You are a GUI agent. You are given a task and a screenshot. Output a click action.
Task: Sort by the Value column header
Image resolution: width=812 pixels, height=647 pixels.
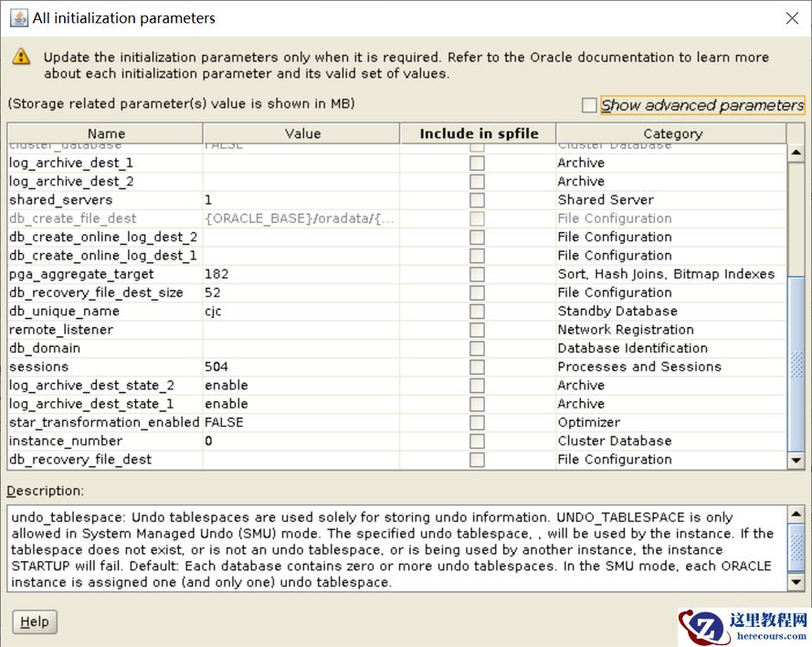tap(301, 133)
